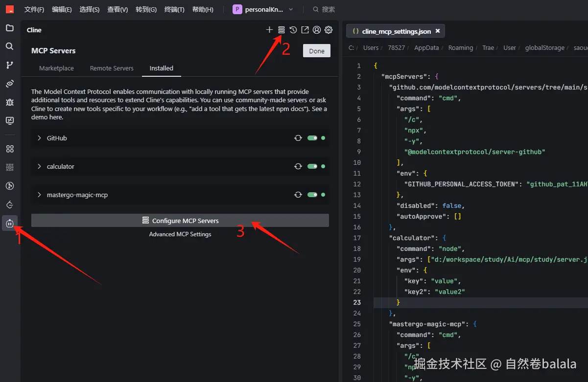The width and height of the screenshot is (588, 382).
Task: Restart the mastergo-magic-mcp server refresh icon
Action: [x=298, y=195]
